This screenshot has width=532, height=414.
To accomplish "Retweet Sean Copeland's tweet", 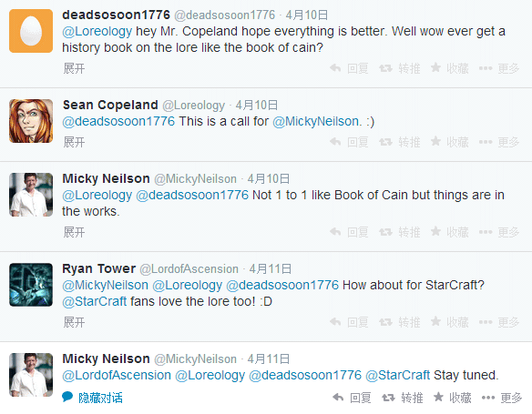I will coord(399,142).
